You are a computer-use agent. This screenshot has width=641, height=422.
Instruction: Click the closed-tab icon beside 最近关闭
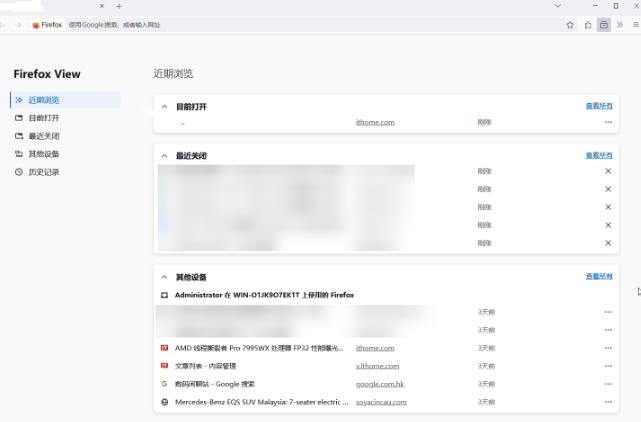click(19, 136)
